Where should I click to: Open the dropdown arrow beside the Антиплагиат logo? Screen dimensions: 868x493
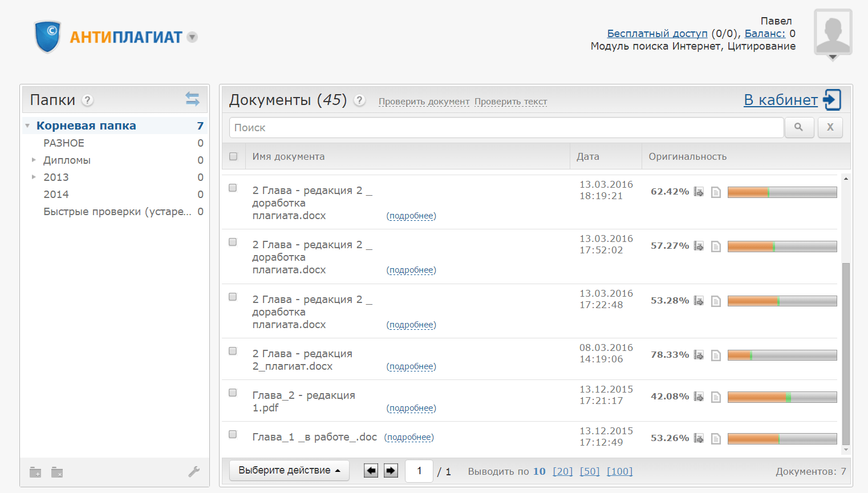click(x=193, y=37)
